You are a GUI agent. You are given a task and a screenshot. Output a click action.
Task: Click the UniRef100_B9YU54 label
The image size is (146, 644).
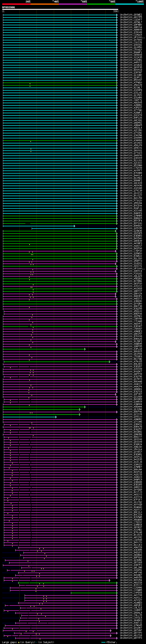[x=131, y=580]
